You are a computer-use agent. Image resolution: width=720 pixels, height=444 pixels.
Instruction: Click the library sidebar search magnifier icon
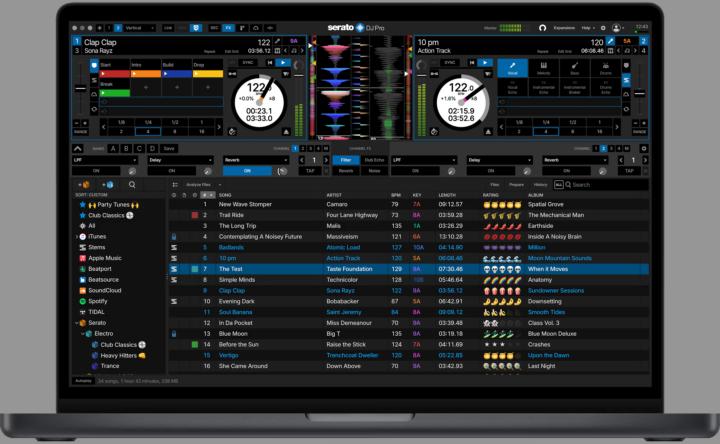[x=132, y=185]
